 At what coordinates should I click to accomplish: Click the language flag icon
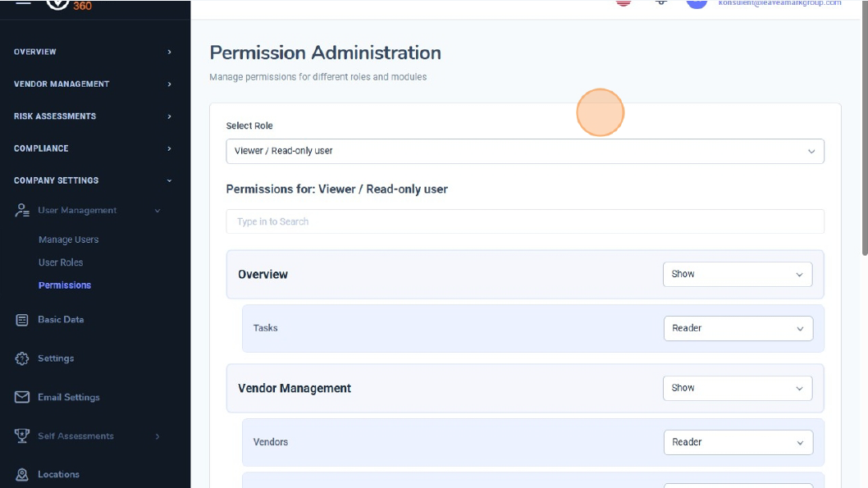click(x=624, y=2)
